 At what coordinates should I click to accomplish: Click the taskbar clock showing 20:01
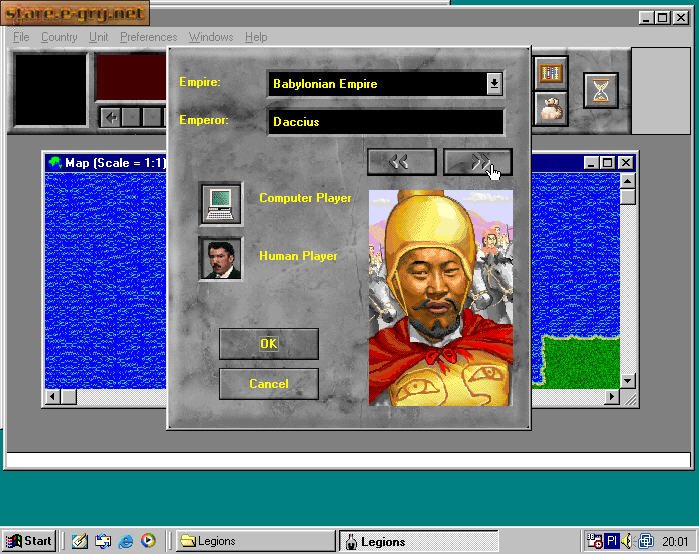pos(675,542)
